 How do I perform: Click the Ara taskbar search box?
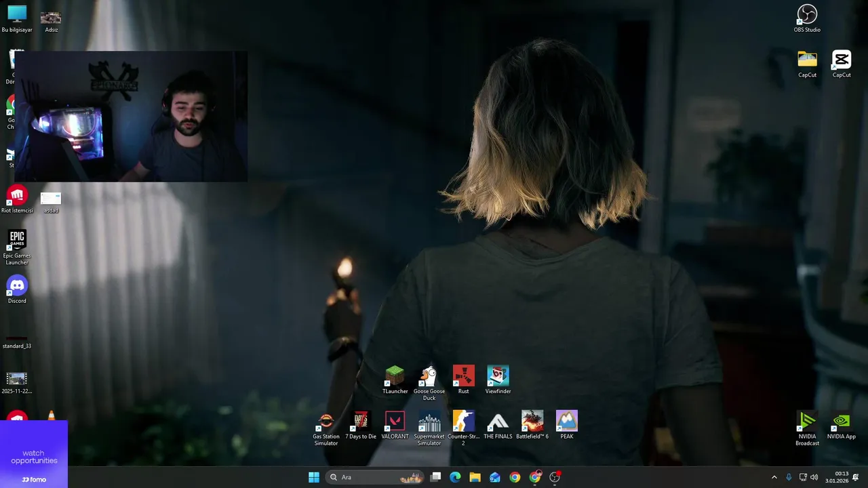coord(375,477)
